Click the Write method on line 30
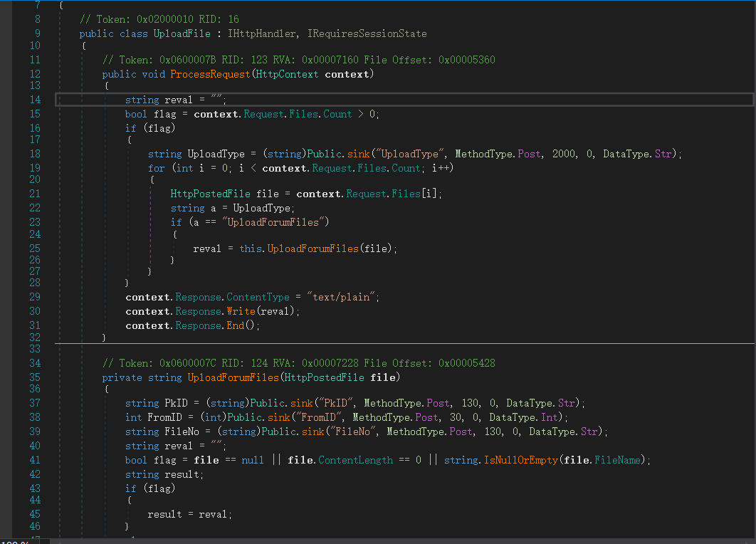 [241, 312]
